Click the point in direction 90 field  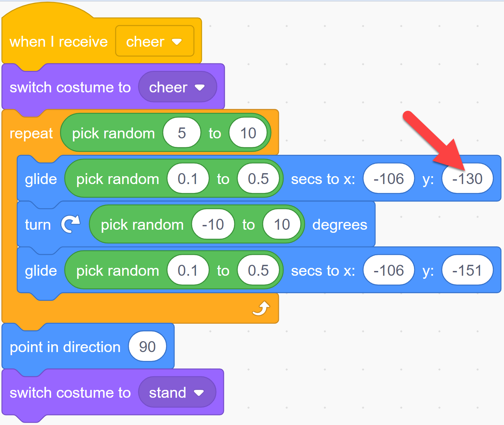click(x=147, y=347)
